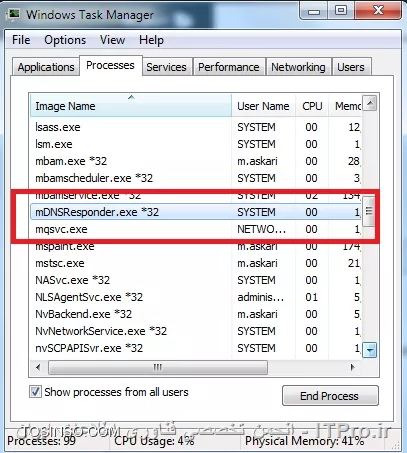Select mDNSResponder.exe *32 process
This screenshot has height=453, width=407.
pyautogui.click(x=196, y=212)
